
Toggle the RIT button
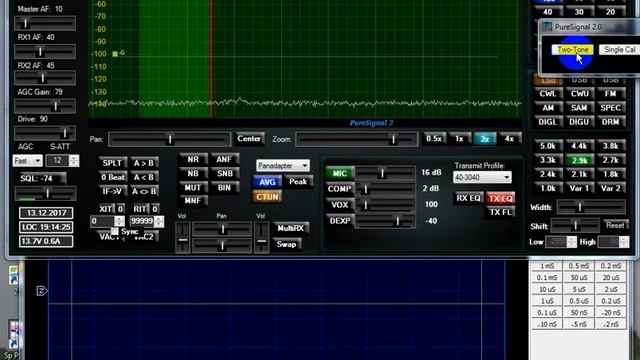click(140, 209)
